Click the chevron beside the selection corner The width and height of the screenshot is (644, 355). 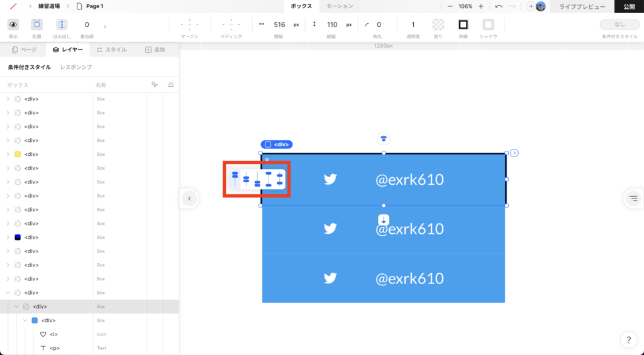(x=514, y=153)
